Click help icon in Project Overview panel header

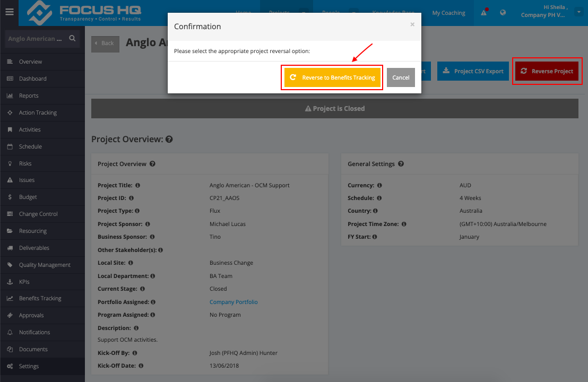point(152,164)
